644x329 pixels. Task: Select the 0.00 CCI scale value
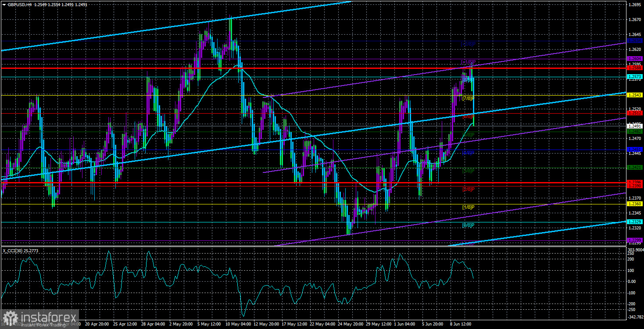tap(633, 282)
